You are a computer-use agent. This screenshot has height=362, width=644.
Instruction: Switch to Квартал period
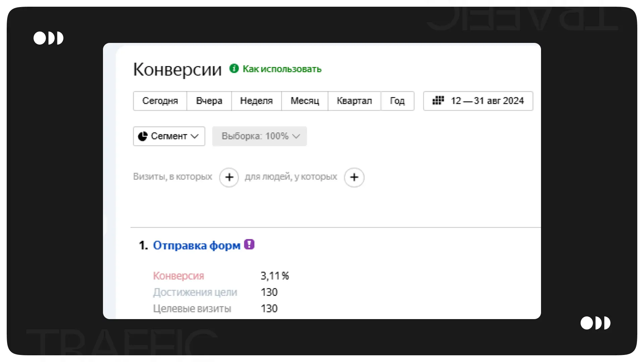point(354,101)
